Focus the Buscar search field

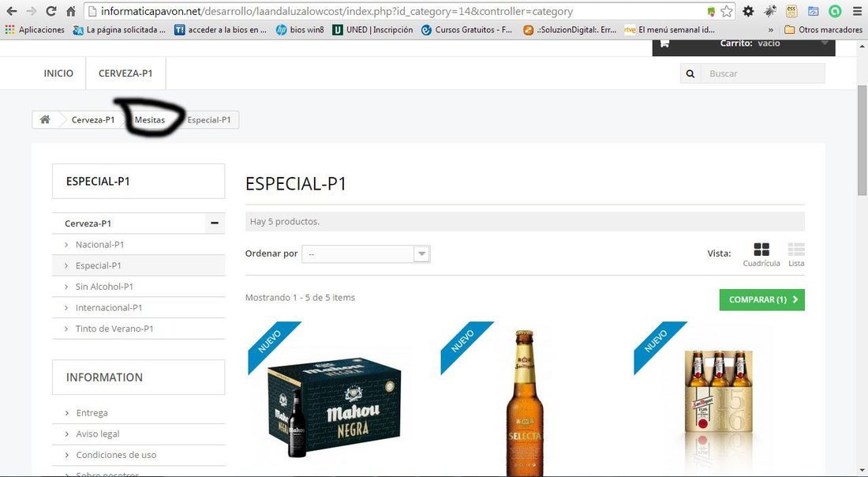point(763,73)
